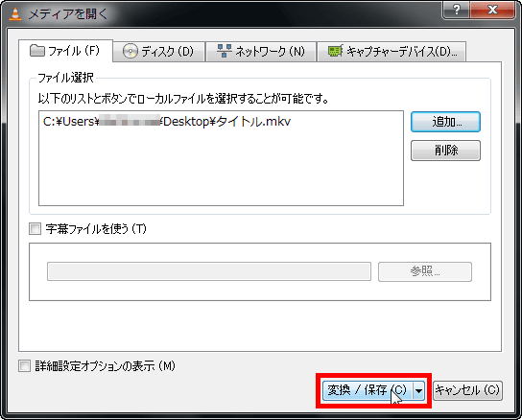522x420 pixels.
Task: Click the capture card icon on tab
Action: tap(335, 51)
